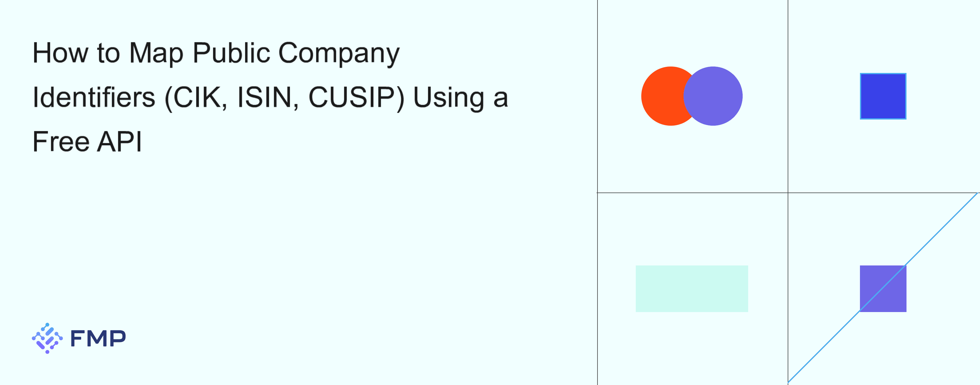Select the orange circle shape

tap(662, 96)
